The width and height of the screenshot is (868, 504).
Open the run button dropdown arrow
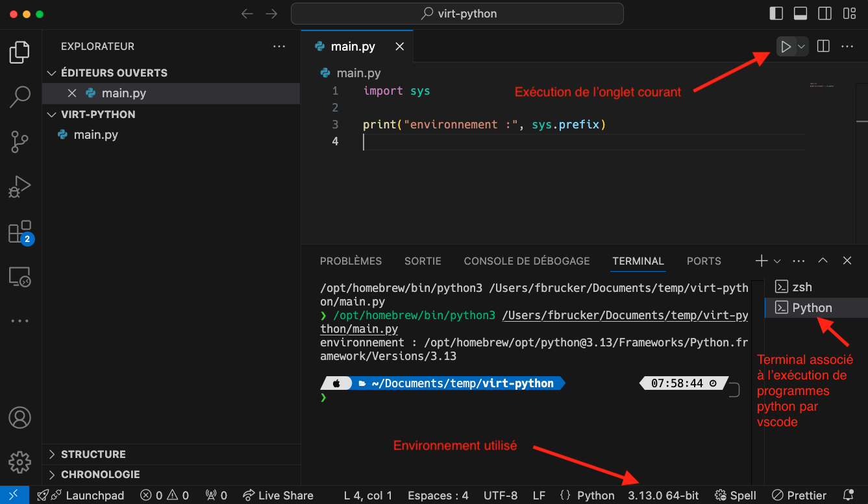[x=800, y=46]
